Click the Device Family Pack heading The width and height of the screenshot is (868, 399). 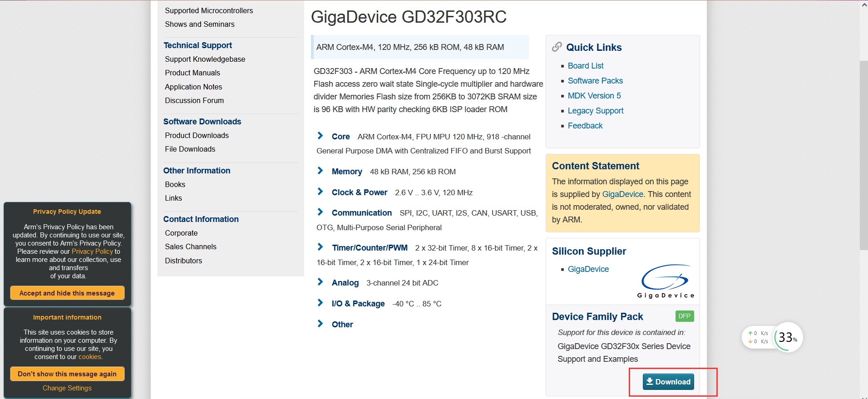pyautogui.click(x=597, y=317)
